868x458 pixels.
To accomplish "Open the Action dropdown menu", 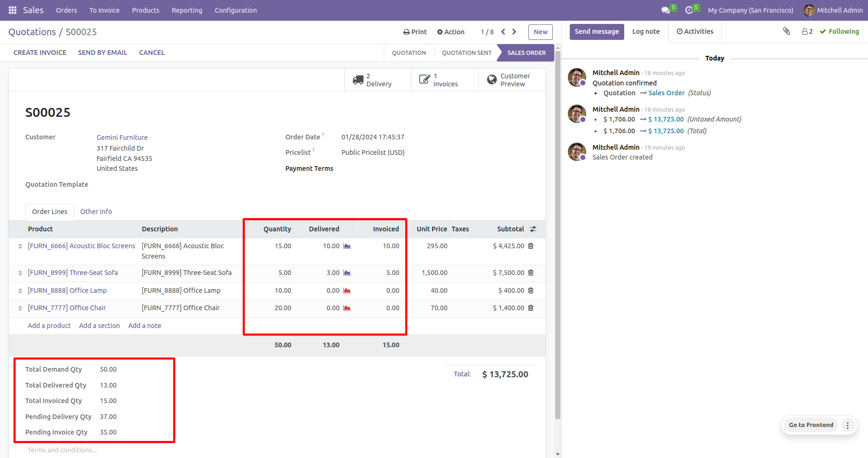I will [450, 32].
